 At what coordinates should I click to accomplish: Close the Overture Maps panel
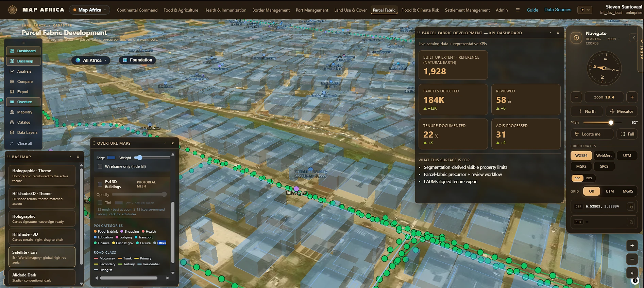click(x=173, y=143)
